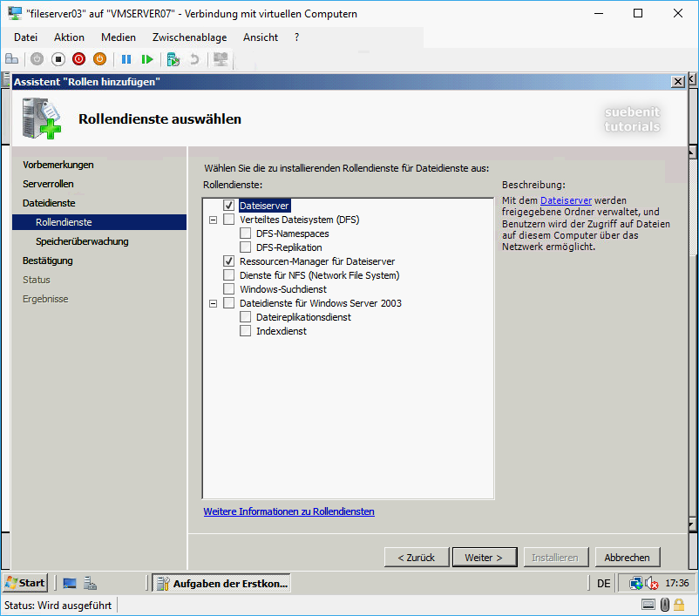The width and height of the screenshot is (699, 616).
Task: Select Dateidienste in wizard sidebar
Action: click(x=49, y=203)
